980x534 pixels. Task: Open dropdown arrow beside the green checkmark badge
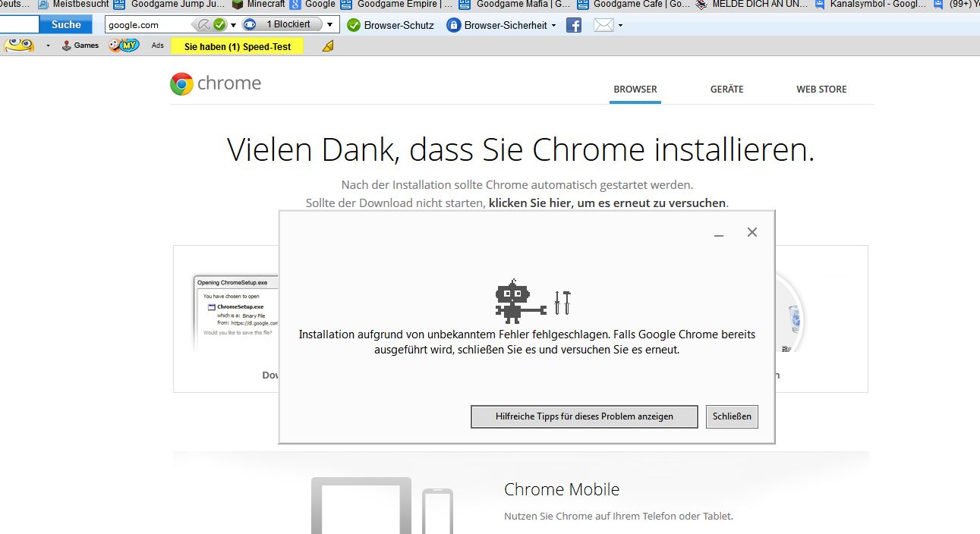tap(233, 25)
